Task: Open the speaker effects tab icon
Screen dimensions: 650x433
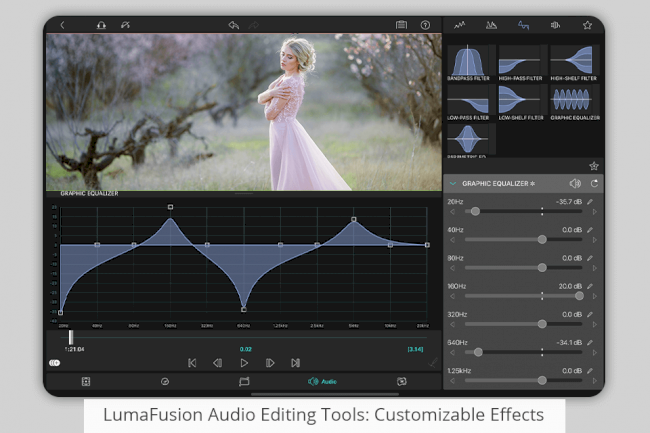Action: pos(555,25)
